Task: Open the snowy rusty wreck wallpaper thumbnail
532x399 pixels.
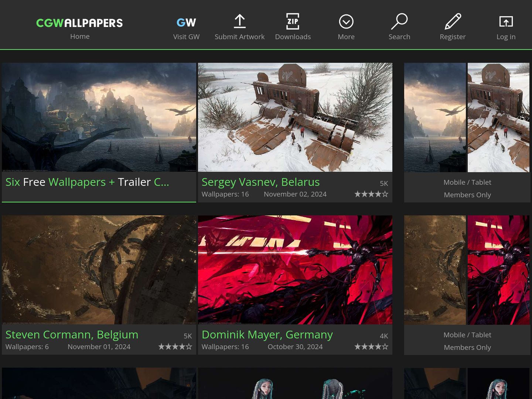Action: (x=295, y=117)
